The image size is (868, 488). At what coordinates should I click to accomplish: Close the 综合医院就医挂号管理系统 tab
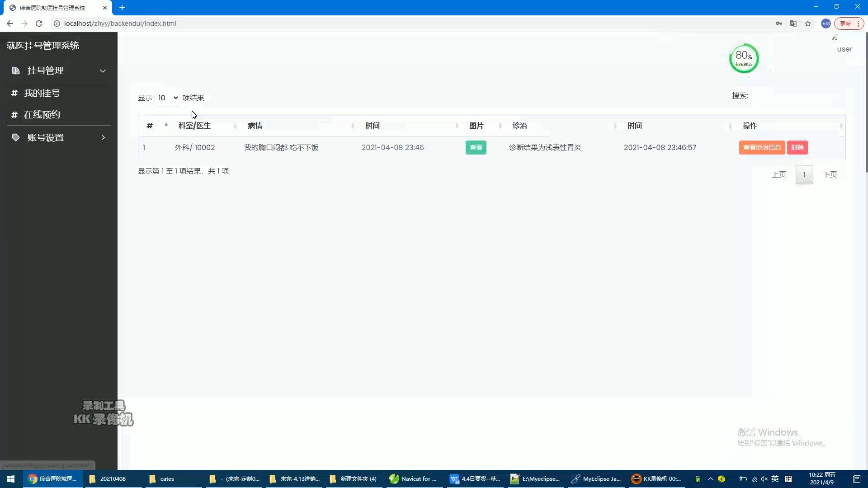pyautogui.click(x=105, y=8)
